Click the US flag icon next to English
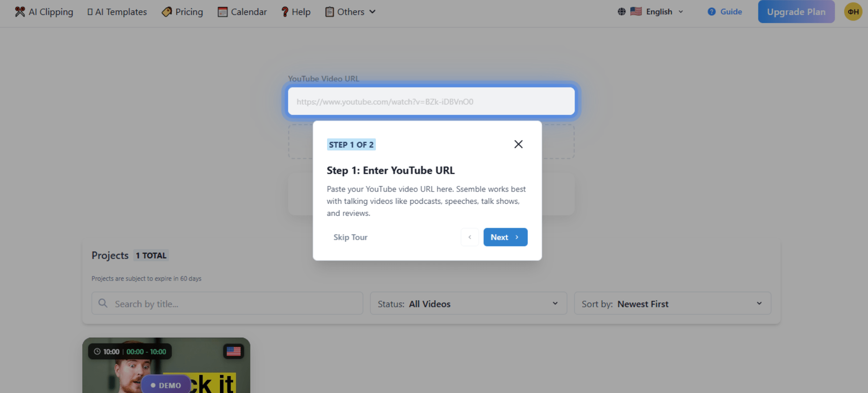The width and height of the screenshot is (868, 393). coord(636,11)
